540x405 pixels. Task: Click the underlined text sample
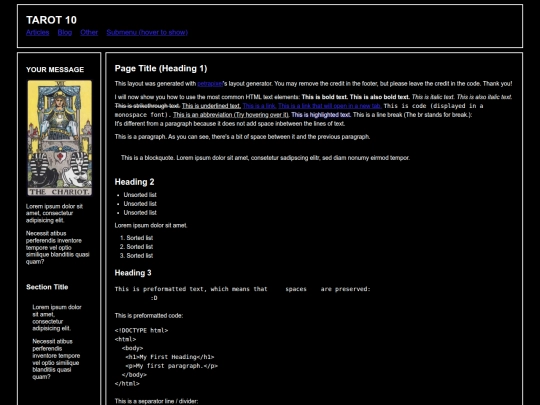tap(211, 106)
